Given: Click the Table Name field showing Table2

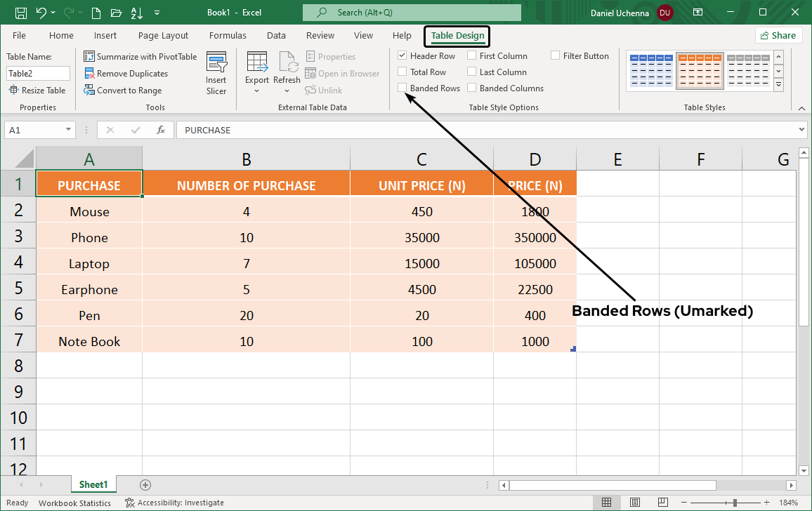Looking at the screenshot, I should click(38, 73).
